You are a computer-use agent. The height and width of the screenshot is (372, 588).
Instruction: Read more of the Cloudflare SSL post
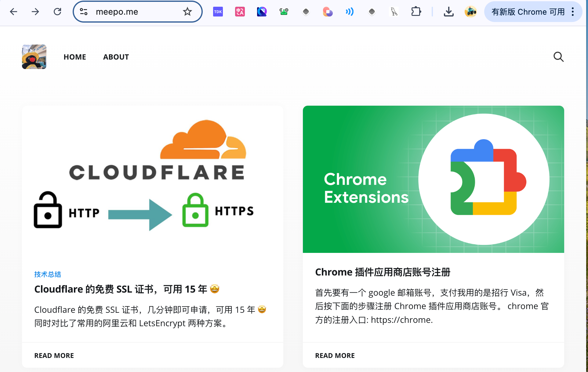(x=54, y=356)
